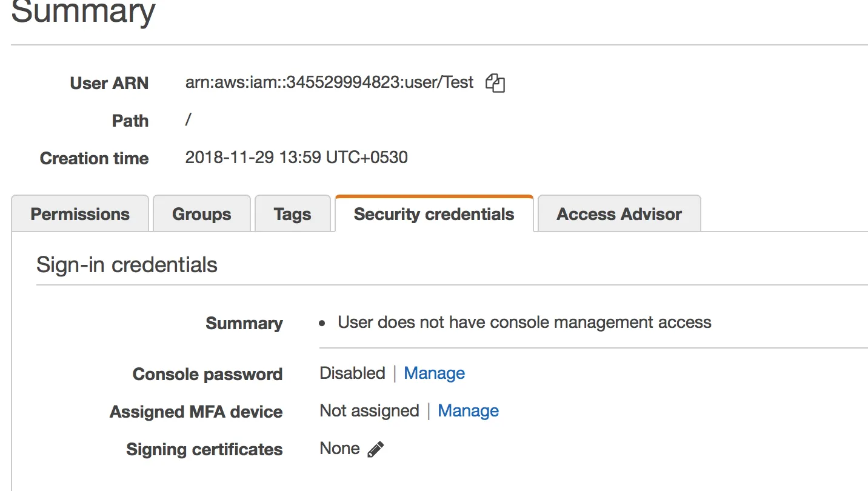Switch to the Permissions tab
Image resolution: width=868 pixels, height=491 pixels.
[80, 214]
